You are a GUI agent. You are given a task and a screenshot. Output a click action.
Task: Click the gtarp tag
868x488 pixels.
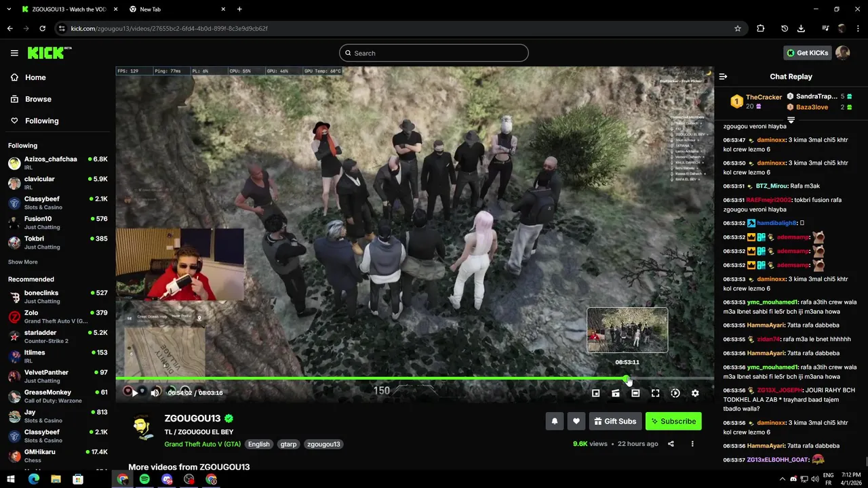tap(288, 444)
